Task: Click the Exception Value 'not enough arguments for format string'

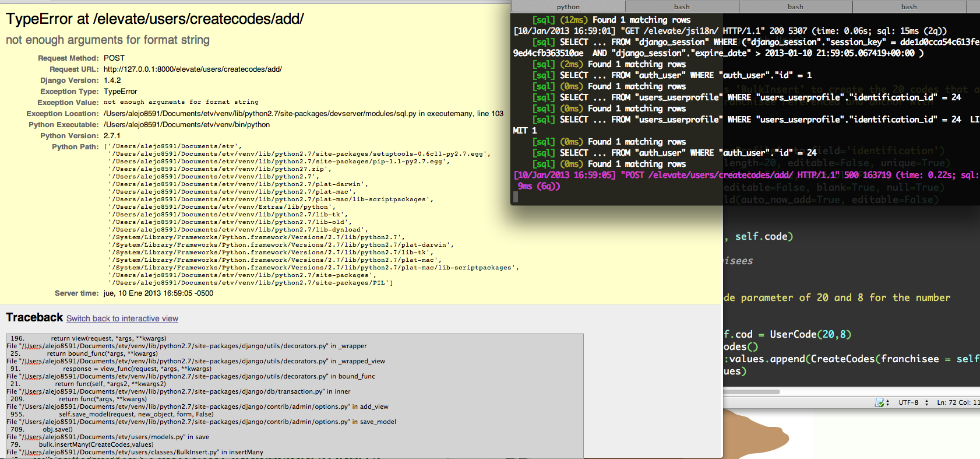Action: click(x=181, y=102)
